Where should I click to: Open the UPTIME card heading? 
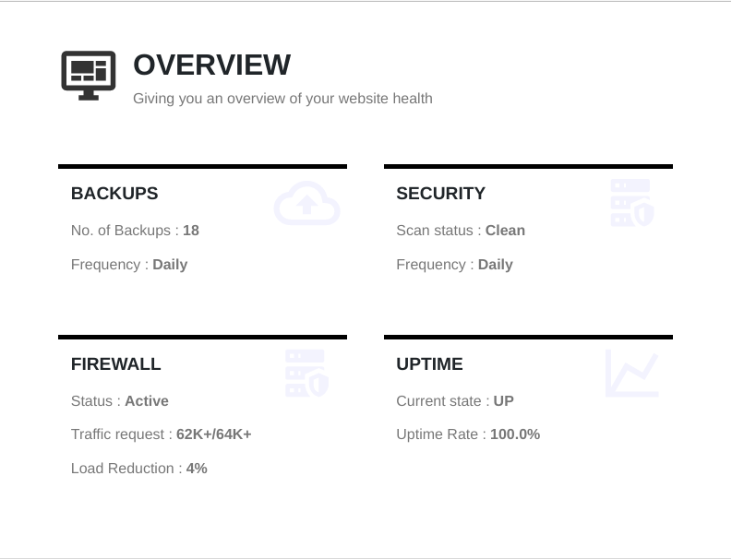click(429, 364)
